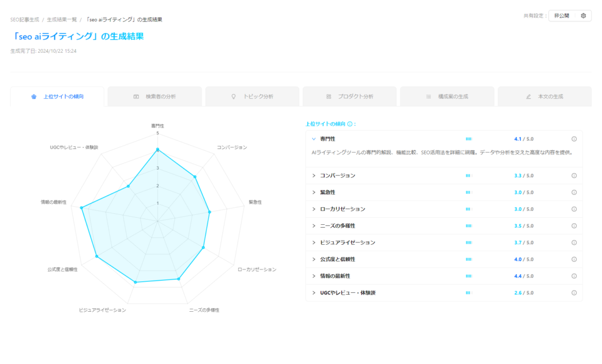The image size is (602, 364).
Task: Switch to the 上位サイトの傾向 tab
Action: (x=57, y=97)
